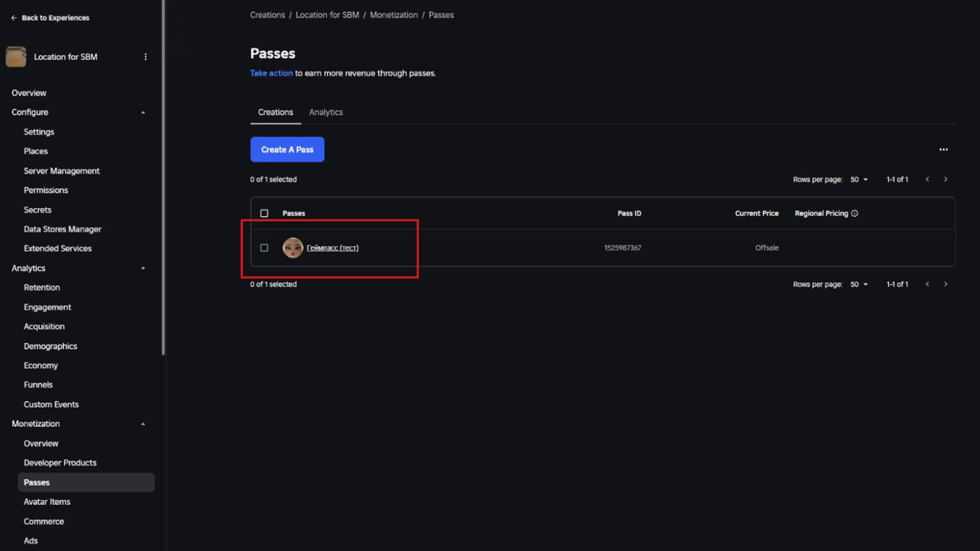Open top Rows per page dropdown
The image size is (980, 551).
point(859,179)
